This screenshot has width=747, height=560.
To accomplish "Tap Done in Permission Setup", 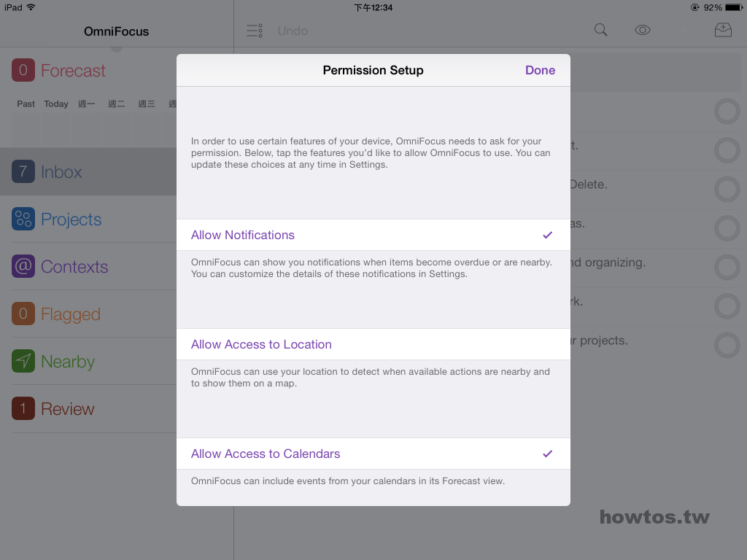I will click(540, 70).
